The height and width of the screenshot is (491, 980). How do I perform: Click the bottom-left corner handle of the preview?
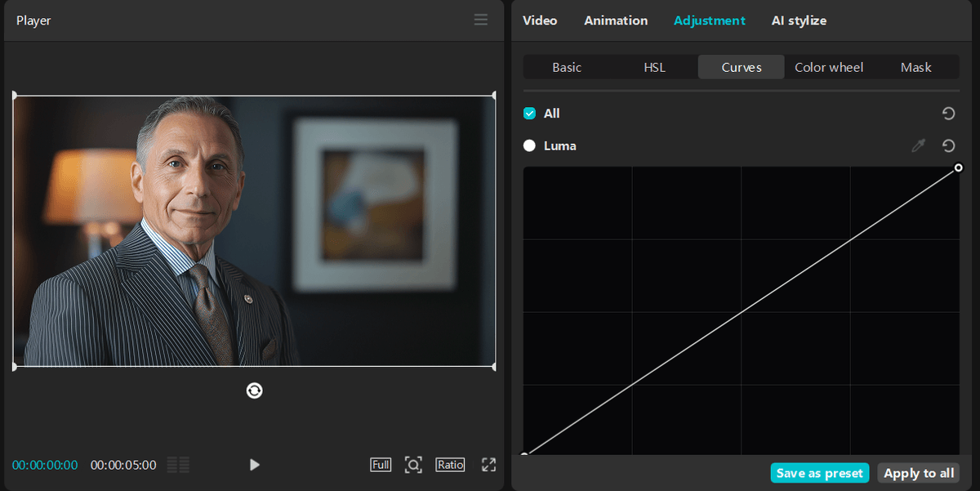coord(14,367)
